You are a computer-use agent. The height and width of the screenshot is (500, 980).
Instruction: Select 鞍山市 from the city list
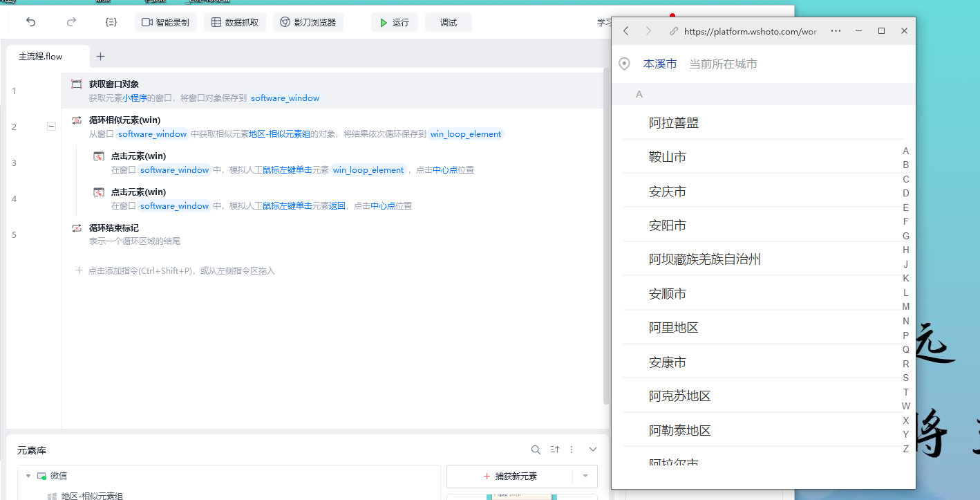tap(668, 157)
